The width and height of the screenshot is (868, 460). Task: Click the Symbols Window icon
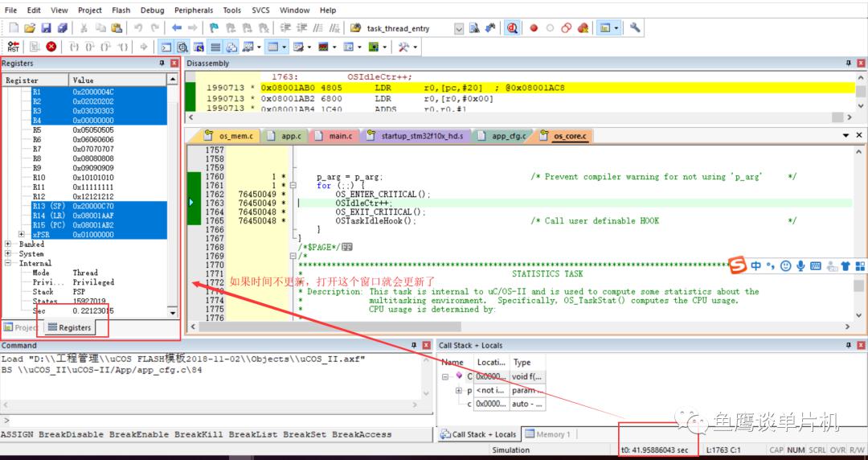(199, 47)
